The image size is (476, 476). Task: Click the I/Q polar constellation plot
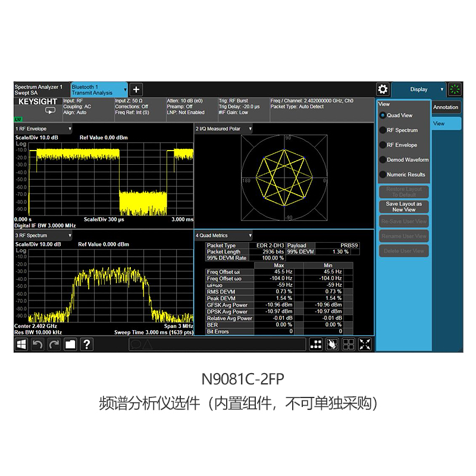click(284, 178)
